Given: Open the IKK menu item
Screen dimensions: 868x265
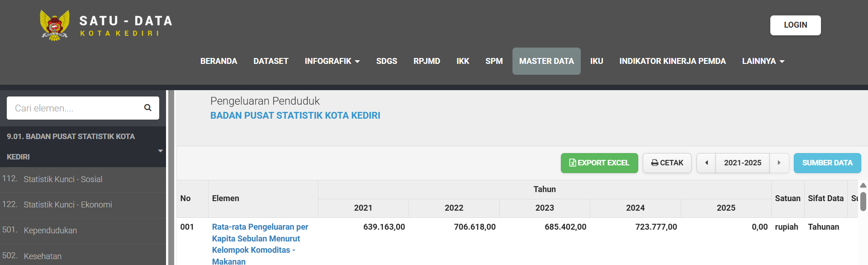Looking at the screenshot, I should coord(462,61).
